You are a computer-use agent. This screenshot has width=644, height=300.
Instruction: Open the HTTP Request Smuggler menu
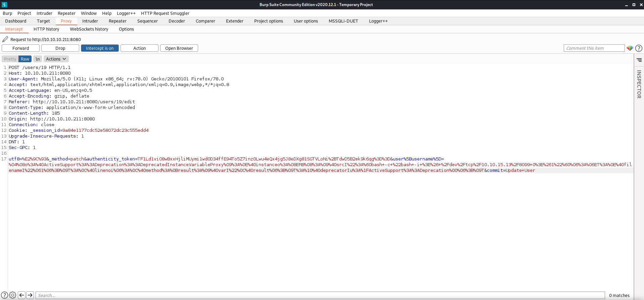[x=165, y=13]
